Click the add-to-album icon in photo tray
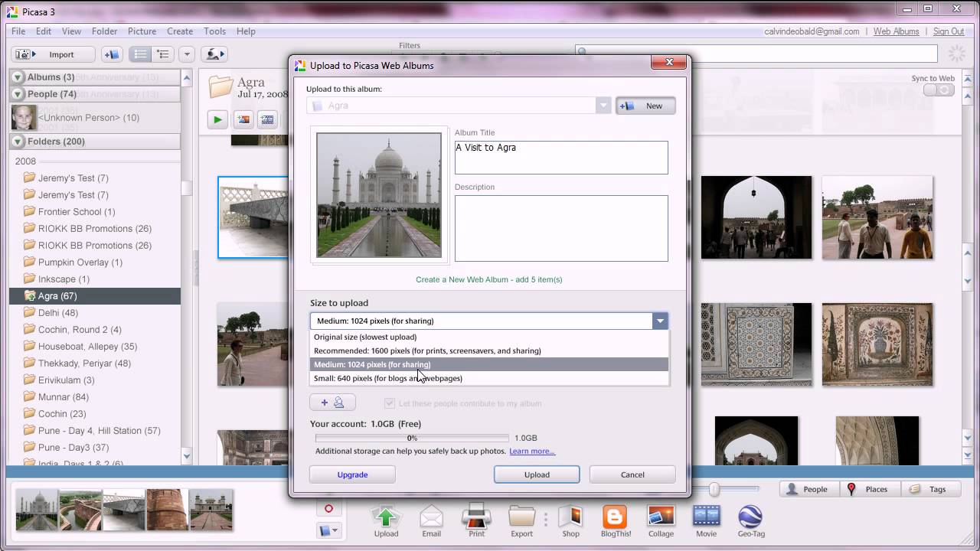980x551 pixels. point(328,530)
